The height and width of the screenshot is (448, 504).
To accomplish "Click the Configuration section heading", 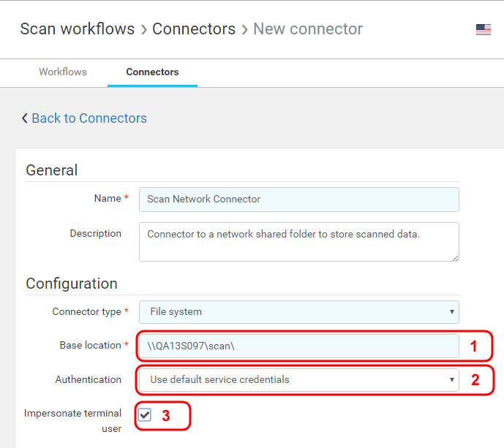I will click(x=72, y=284).
